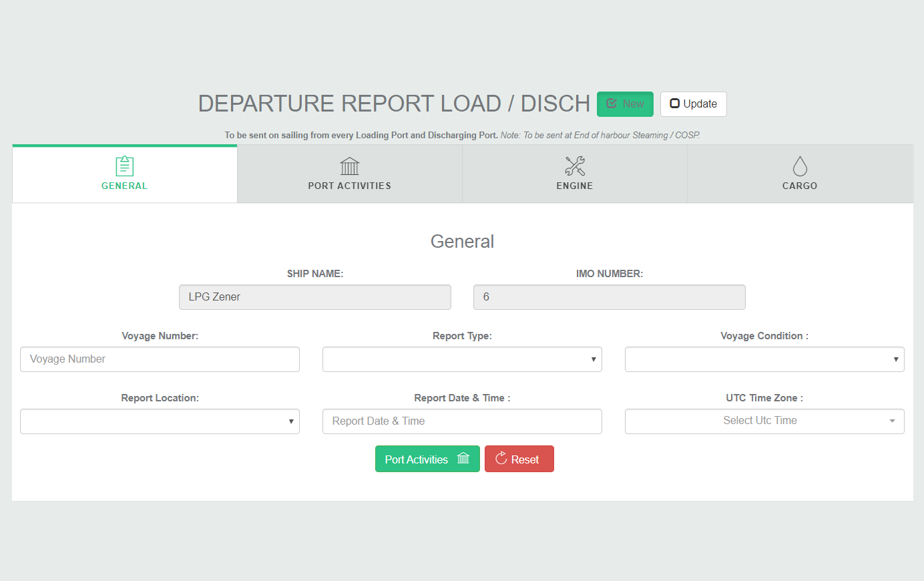Open the Report Location dropdown
The image size is (924, 581).
coord(160,421)
